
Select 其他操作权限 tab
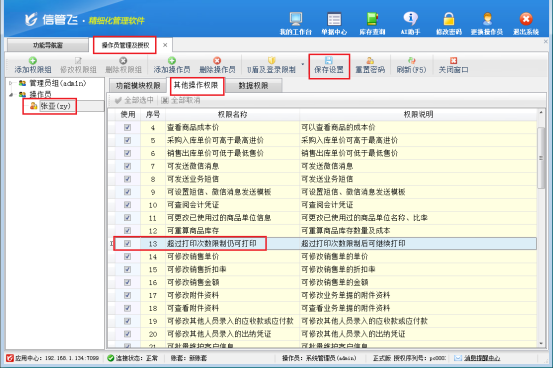pyautogui.click(x=196, y=86)
